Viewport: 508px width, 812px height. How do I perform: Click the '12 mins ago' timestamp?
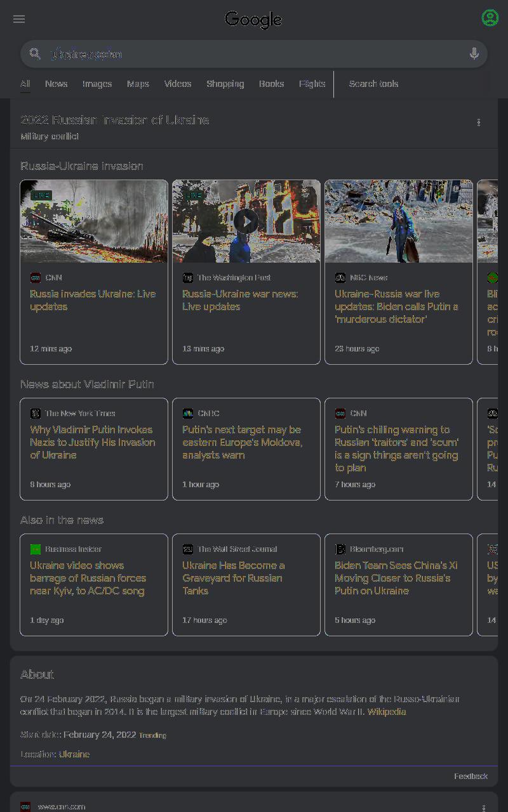[x=51, y=349]
